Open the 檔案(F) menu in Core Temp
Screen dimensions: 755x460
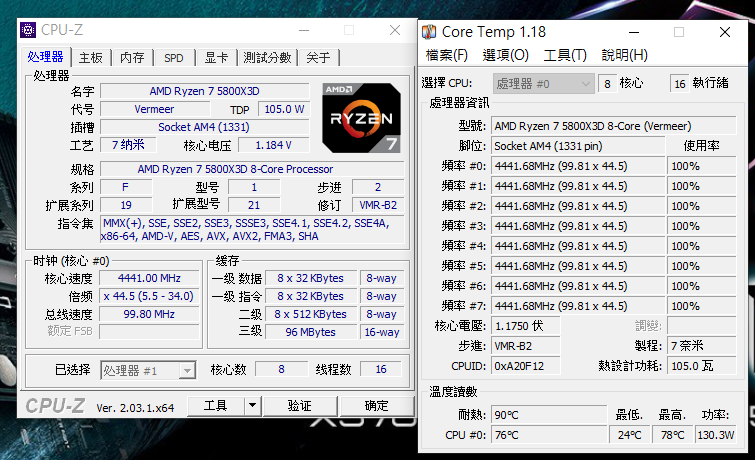coord(446,55)
